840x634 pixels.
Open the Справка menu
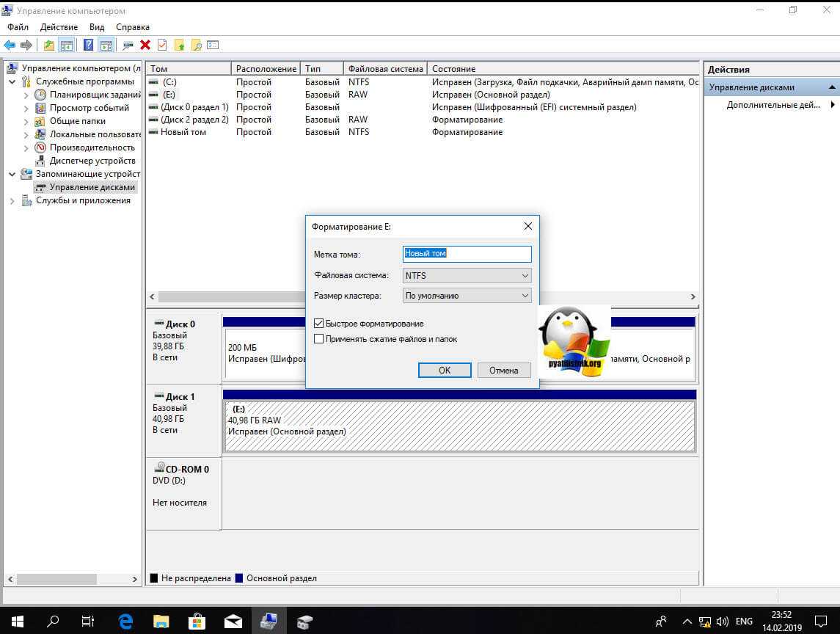click(132, 27)
